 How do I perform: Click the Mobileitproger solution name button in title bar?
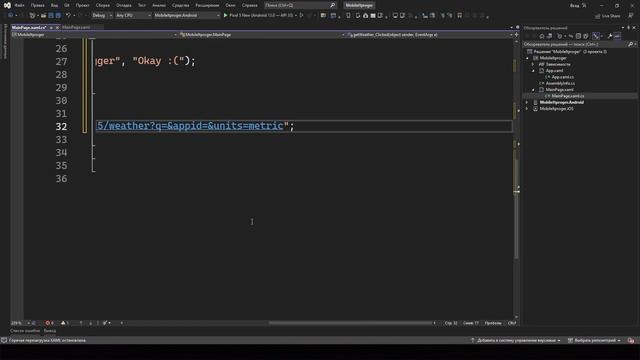pyautogui.click(x=359, y=5)
